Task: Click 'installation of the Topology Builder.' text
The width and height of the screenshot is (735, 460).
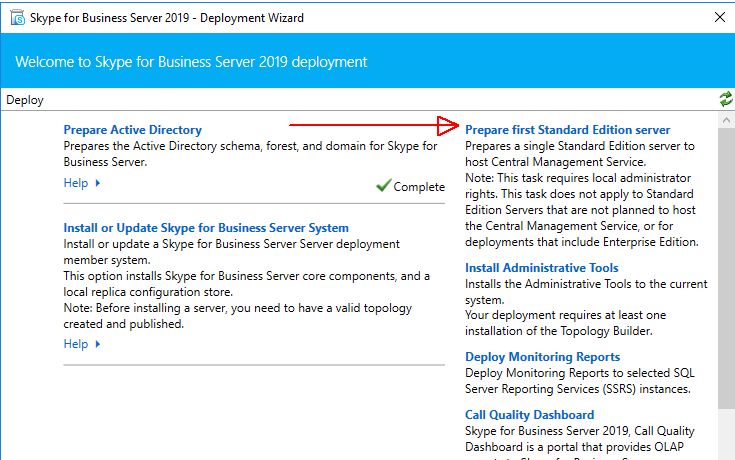Action: tap(559, 331)
